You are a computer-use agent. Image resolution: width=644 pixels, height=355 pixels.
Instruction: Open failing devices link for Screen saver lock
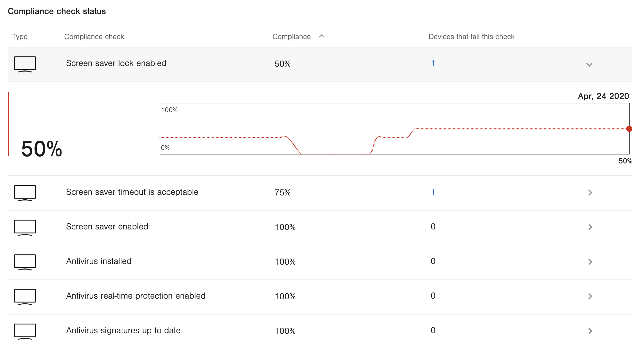coord(433,63)
